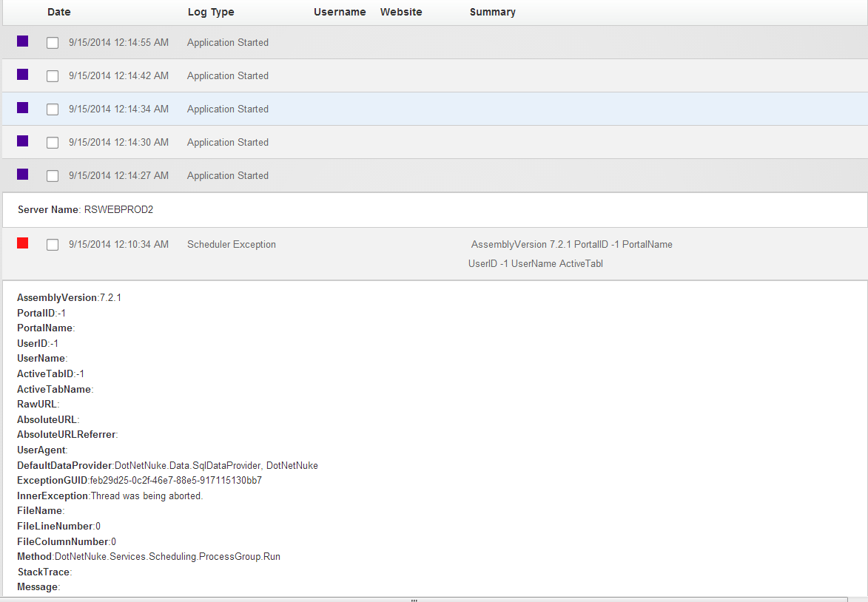Screen dimensions: 868x602
Task: Click the PortalName label in the details
Action: pos(46,328)
